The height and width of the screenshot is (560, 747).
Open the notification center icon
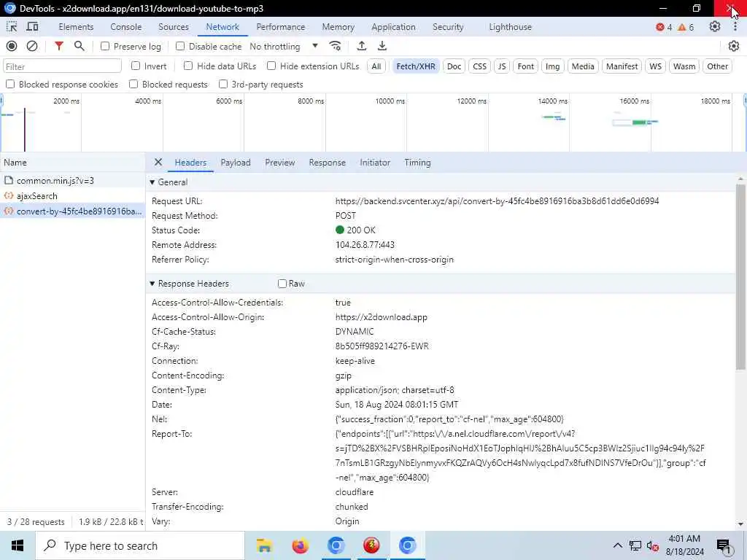pyautogui.click(x=724, y=546)
